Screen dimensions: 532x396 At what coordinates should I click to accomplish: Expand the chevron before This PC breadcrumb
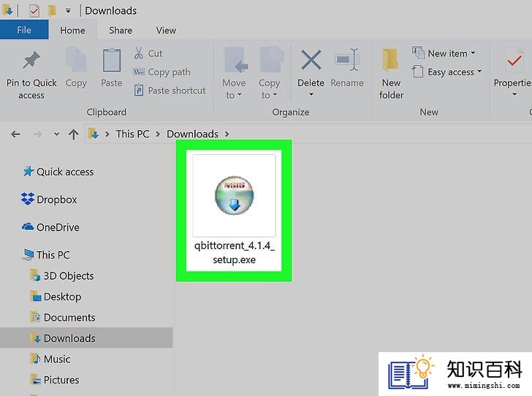(107, 134)
